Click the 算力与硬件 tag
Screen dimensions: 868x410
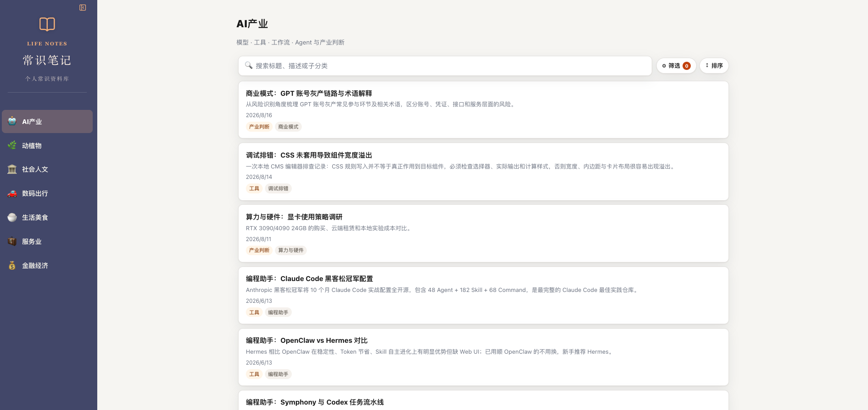291,250
